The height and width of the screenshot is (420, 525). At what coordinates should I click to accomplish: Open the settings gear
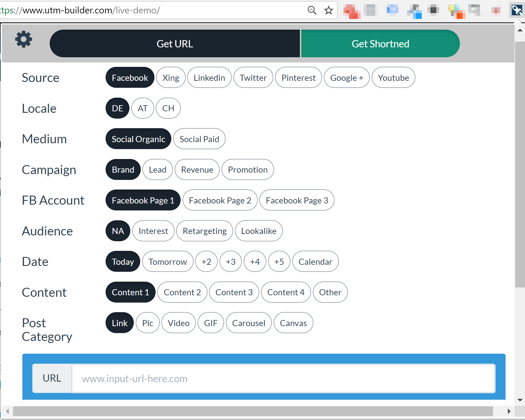[x=23, y=40]
